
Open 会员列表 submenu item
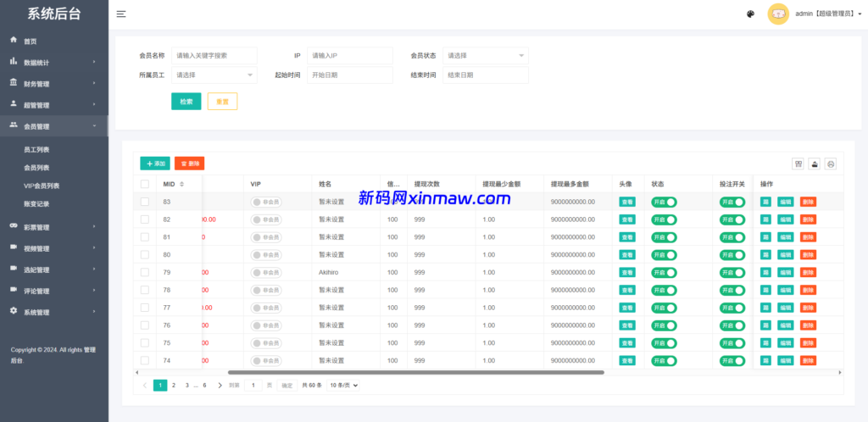click(x=36, y=168)
